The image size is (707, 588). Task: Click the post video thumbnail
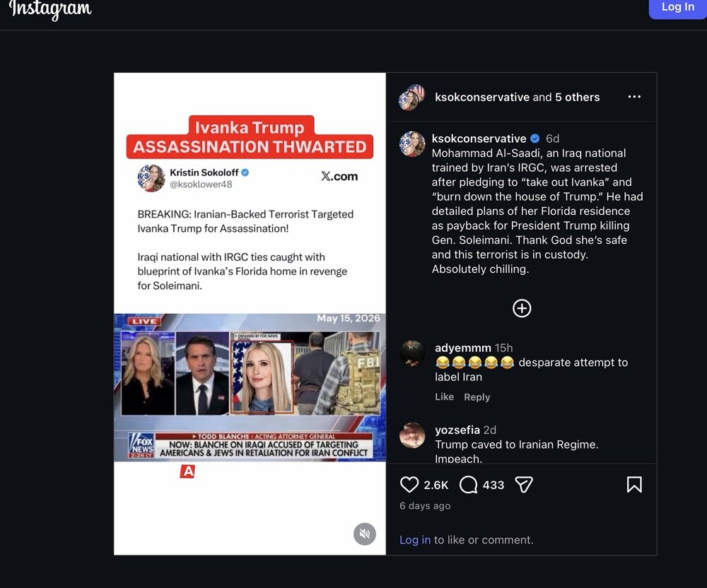250,314
